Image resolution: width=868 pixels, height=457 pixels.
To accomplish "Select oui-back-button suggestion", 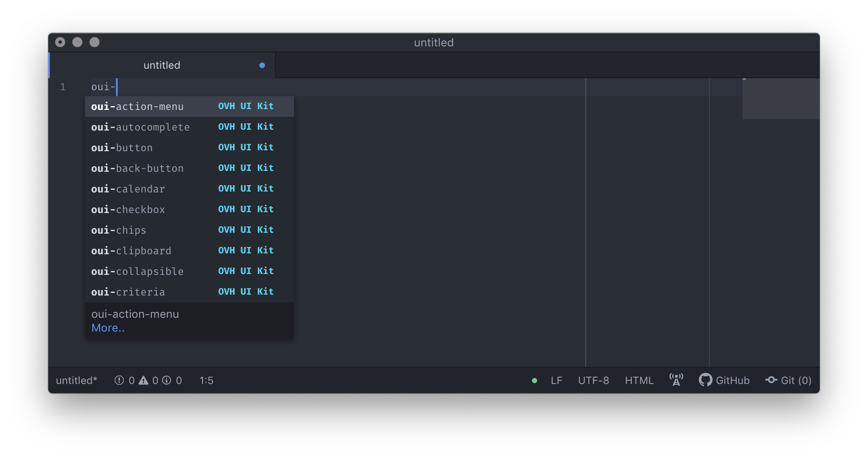I will click(x=189, y=168).
